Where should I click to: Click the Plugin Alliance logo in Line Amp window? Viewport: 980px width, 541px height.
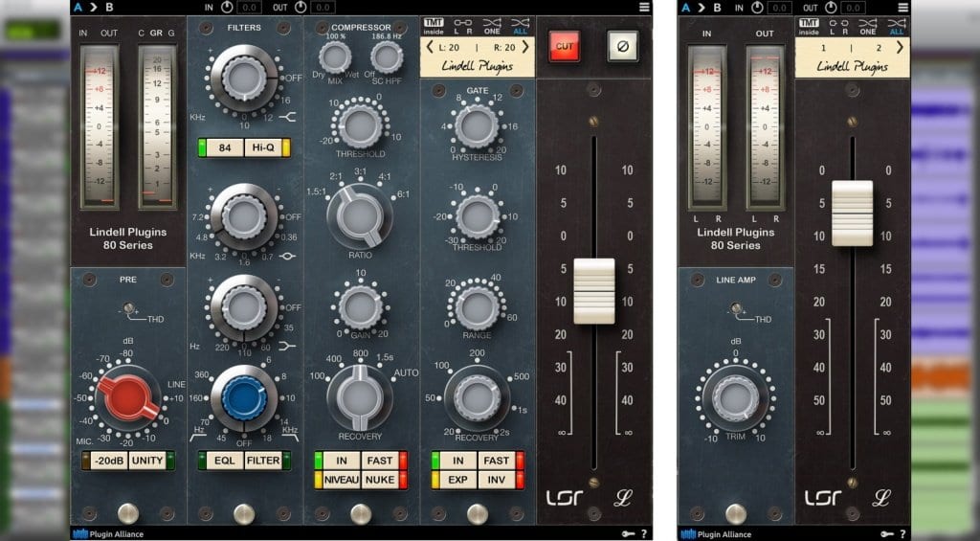point(716,534)
